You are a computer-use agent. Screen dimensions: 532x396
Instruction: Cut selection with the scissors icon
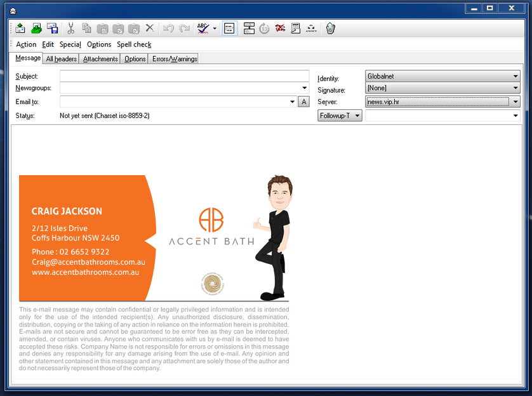pos(70,28)
